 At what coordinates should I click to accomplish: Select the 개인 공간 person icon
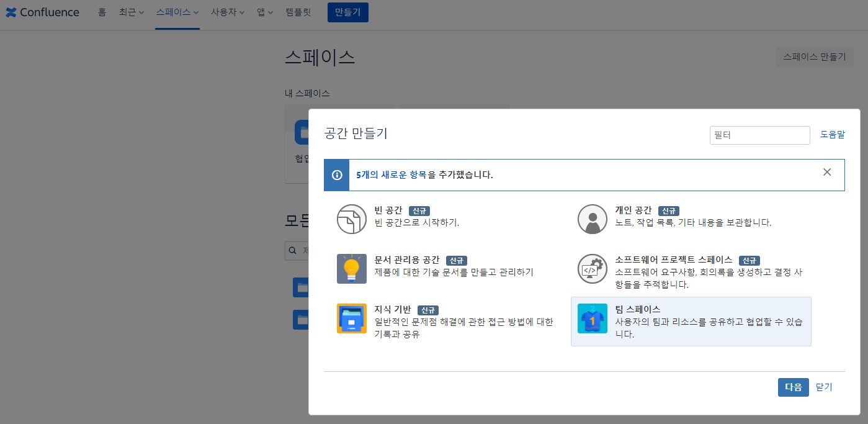593,219
